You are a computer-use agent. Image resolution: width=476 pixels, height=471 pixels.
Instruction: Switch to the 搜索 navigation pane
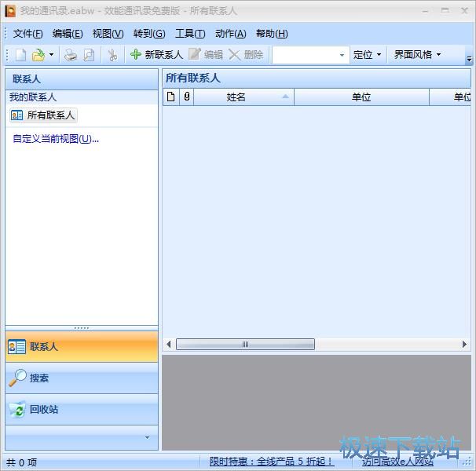pyautogui.click(x=82, y=378)
